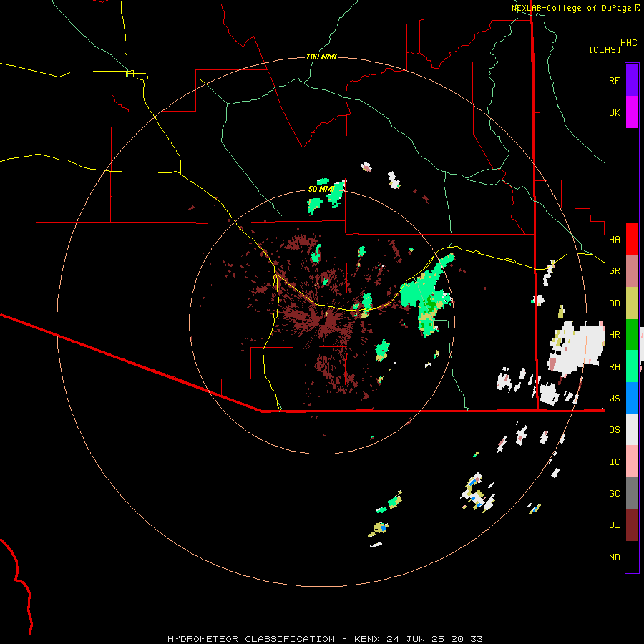Click the large green rain cell east of radar
The image size is (644, 644).
[x=426, y=296]
